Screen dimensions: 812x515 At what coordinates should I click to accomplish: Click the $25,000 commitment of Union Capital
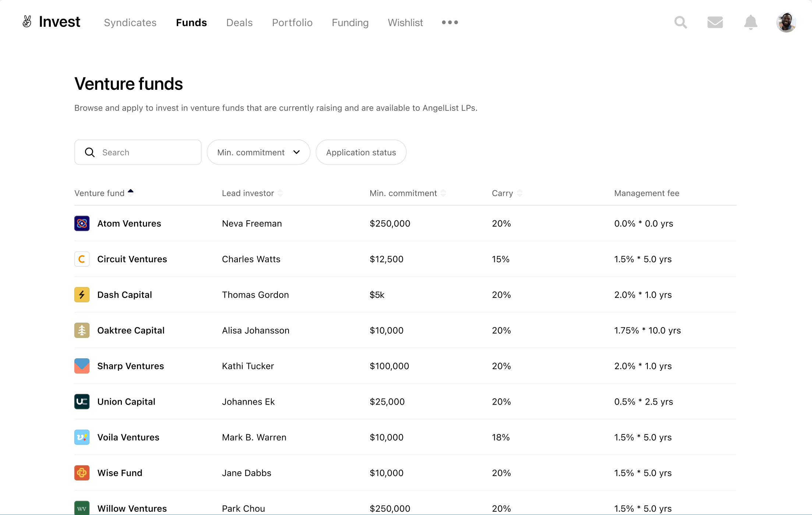coord(387,402)
